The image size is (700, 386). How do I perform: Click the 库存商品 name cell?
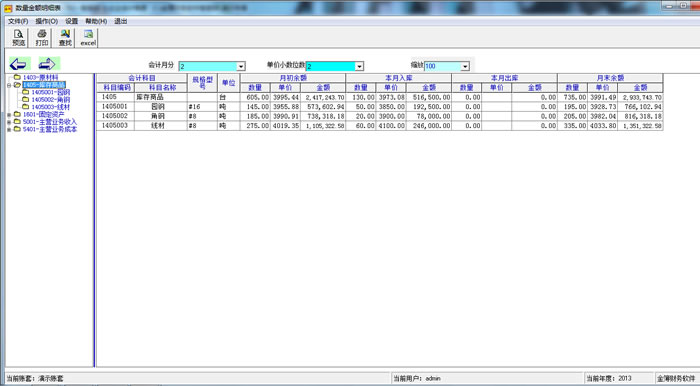(161, 97)
